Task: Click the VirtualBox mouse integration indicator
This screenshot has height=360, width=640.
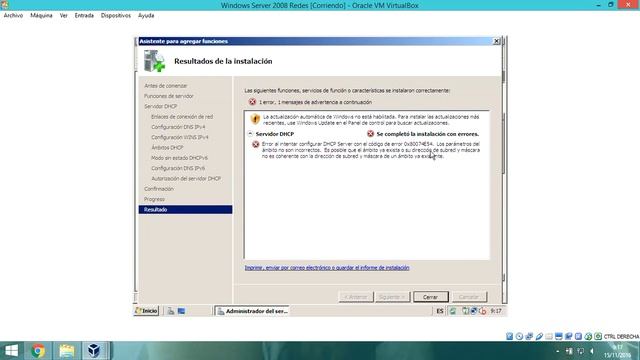Action: click(588, 336)
